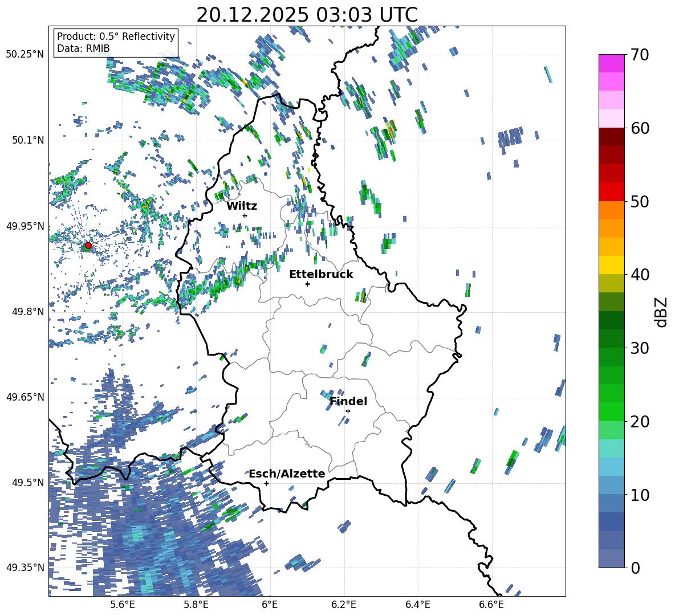Image resolution: width=675 pixels, height=616 pixels.
Task: Pick the light blue colorbar segment above 10
Action: [612, 486]
